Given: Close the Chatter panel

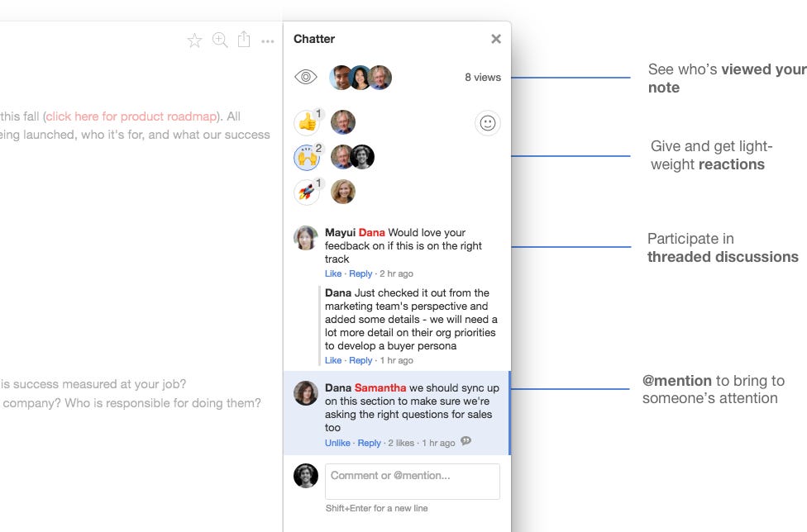Looking at the screenshot, I should (496, 39).
